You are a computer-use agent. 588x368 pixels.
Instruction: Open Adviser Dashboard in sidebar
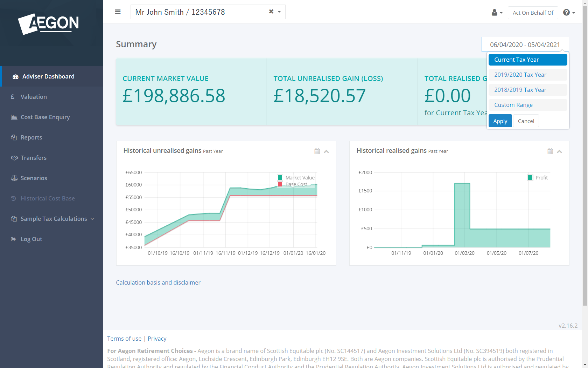click(51, 76)
